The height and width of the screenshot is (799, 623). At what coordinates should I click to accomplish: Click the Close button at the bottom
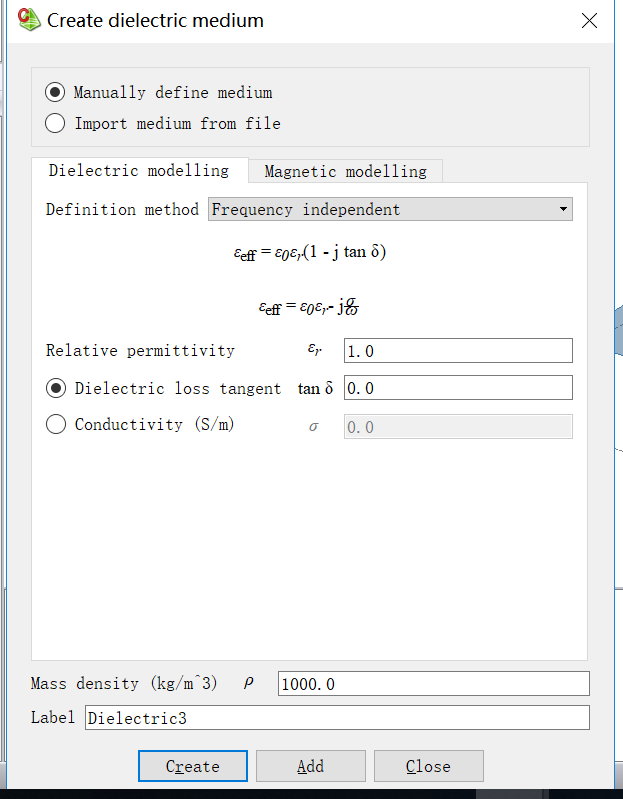tap(428, 766)
